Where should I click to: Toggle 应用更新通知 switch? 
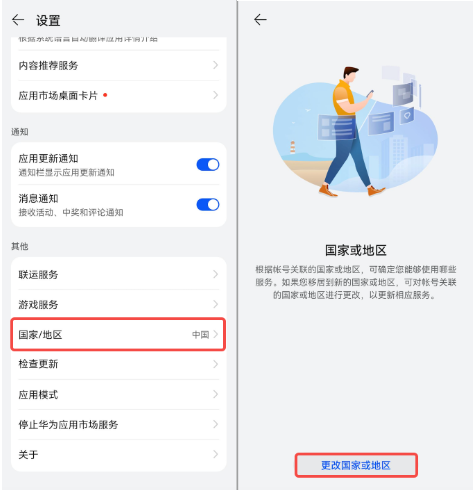208,165
